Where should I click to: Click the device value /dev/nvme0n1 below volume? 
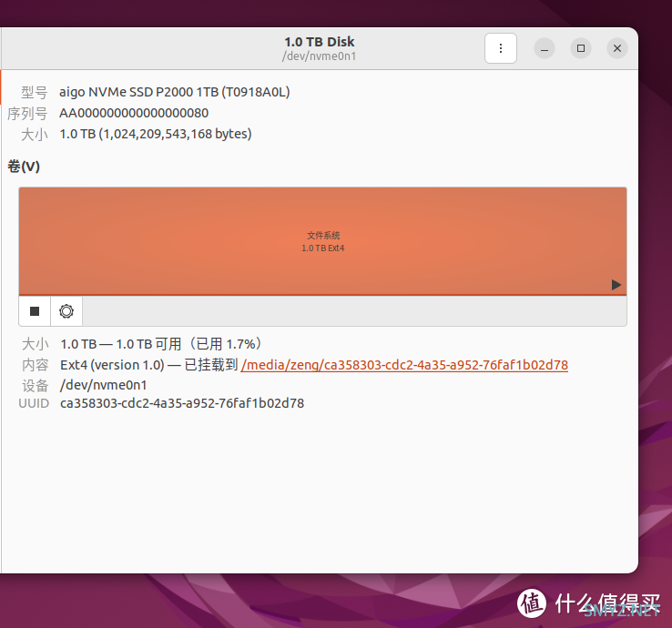[103, 385]
